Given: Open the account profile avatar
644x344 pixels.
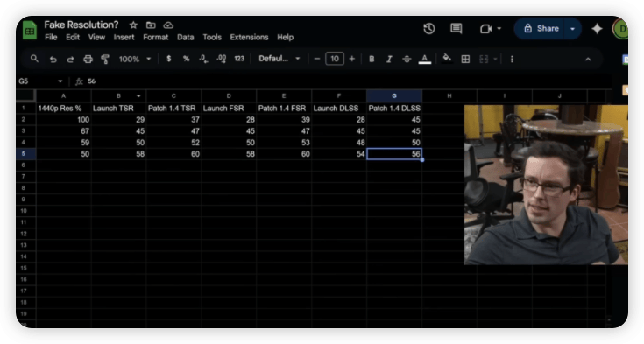Looking at the screenshot, I should pyautogui.click(x=620, y=29).
